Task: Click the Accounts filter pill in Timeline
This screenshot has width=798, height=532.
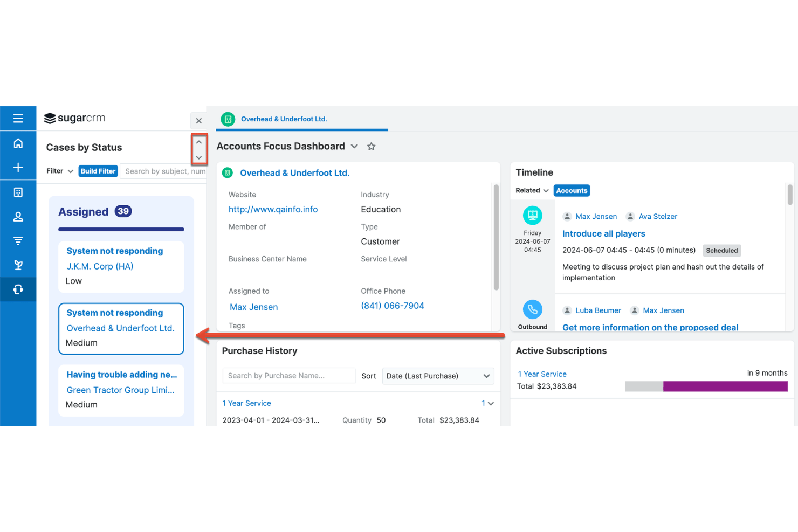Action: [x=572, y=191]
